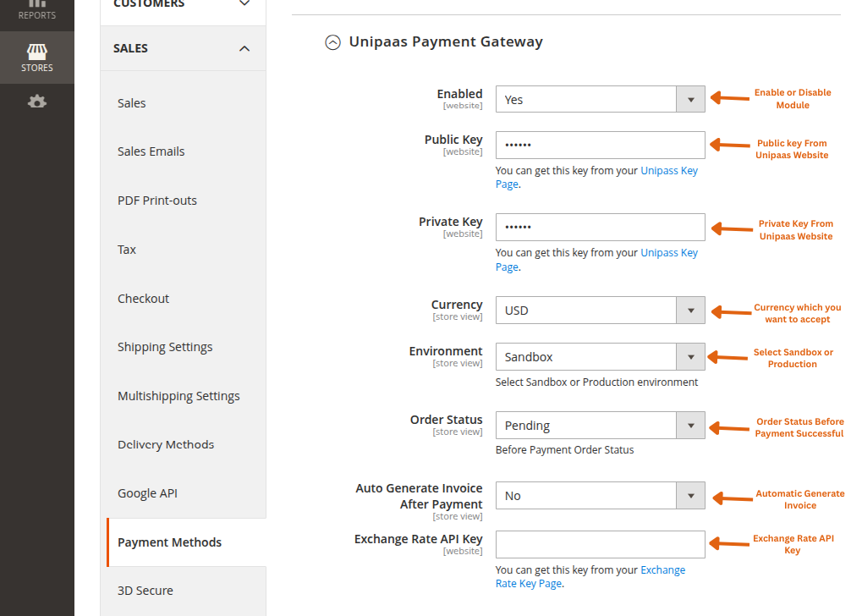The width and height of the screenshot is (862, 616).
Task: Click the Exchange Rate API Key field
Action: tap(600, 544)
